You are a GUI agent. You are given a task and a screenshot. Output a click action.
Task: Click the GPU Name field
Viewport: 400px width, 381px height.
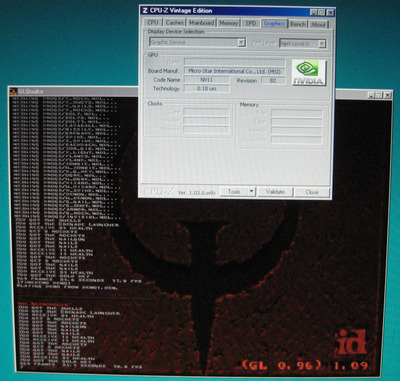coord(235,62)
